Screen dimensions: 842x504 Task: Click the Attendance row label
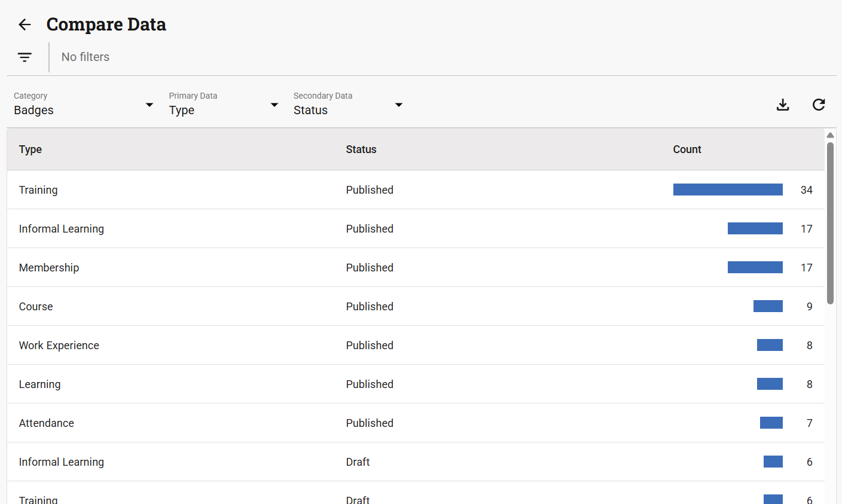pyautogui.click(x=47, y=423)
